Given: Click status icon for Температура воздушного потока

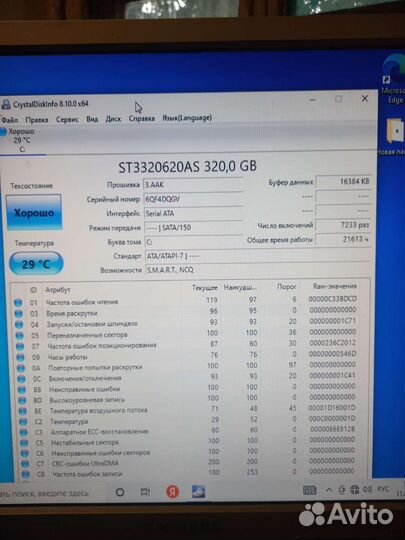Looking at the screenshot, I should (x=23, y=411).
